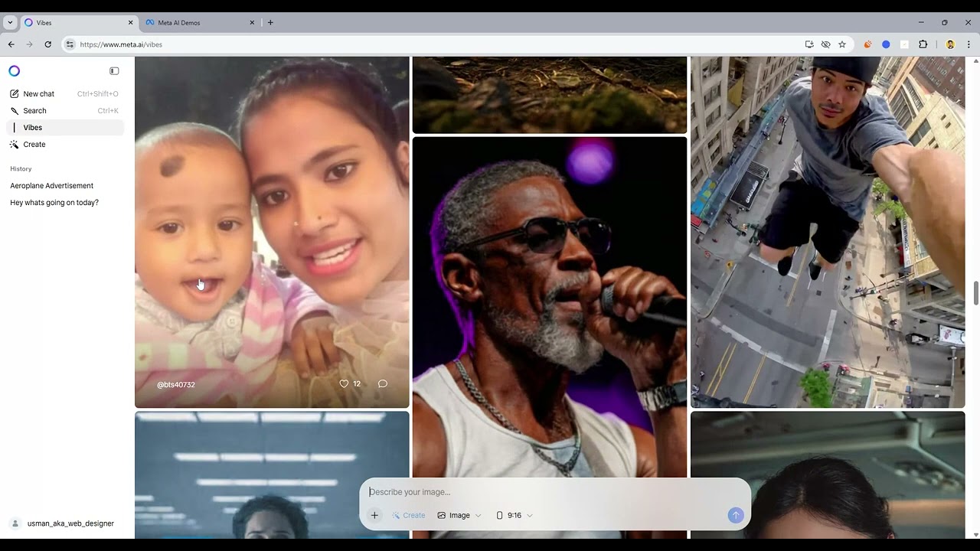Click the crossed-eye tracking protection icon
The width and height of the screenshot is (980, 551).
tap(825, 44)
